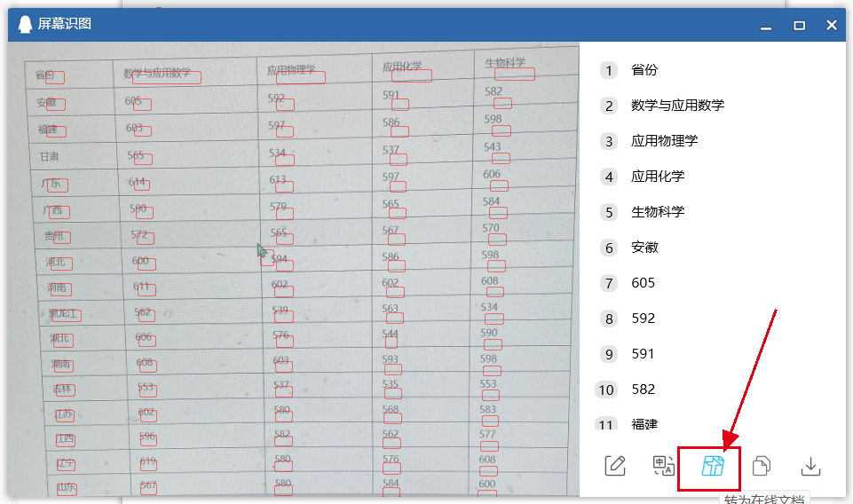
Task: Click the translate icon in bottom toolbar
Action: point(664,466)
